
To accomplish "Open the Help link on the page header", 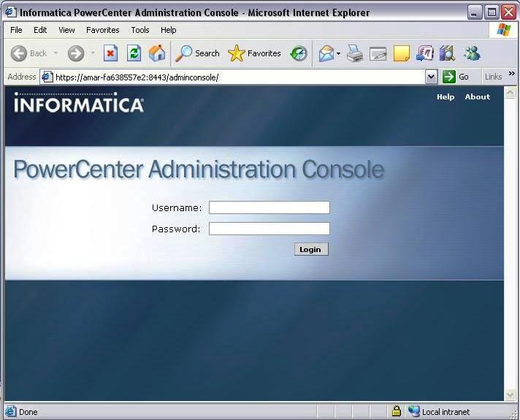I will point(446,97).
